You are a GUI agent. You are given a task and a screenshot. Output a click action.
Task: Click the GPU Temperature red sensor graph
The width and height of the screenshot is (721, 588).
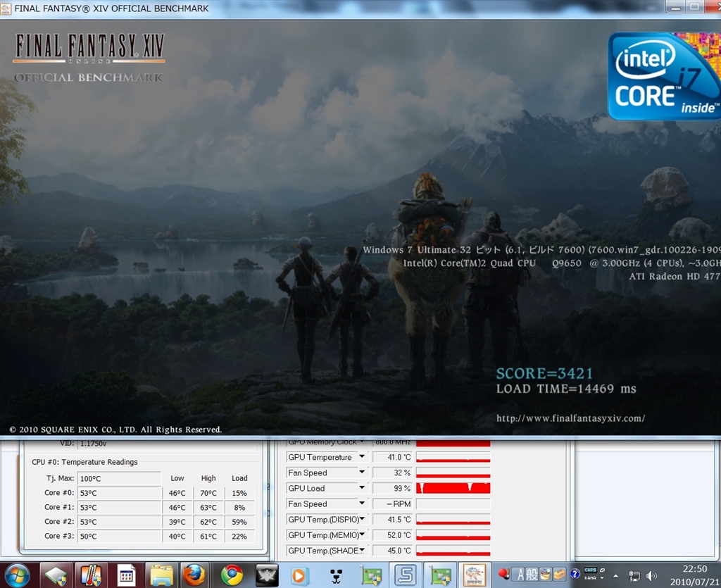click(453, 457)
